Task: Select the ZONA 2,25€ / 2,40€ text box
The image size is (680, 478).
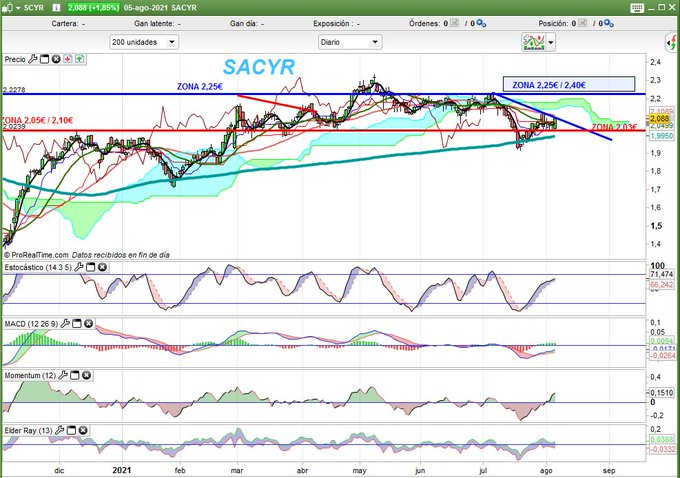Action: pos(569,85)
